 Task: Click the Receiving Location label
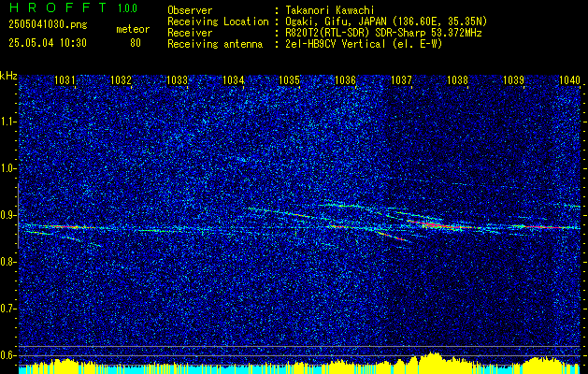pyautogui.click(x=218, y=22)
